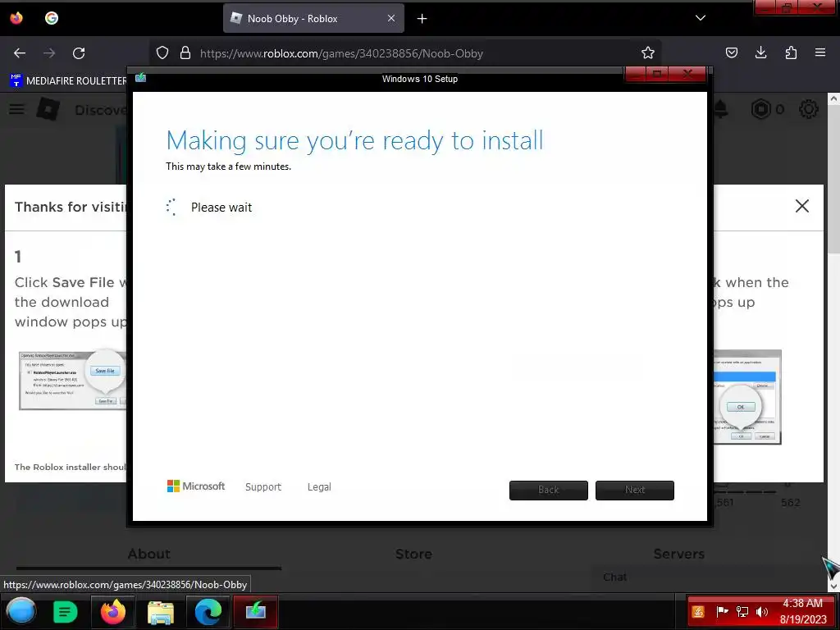Viewport: 840px width, 630px height.
Task: Select Windows 10 Setup taskbar button
Action: coord(256,611)
